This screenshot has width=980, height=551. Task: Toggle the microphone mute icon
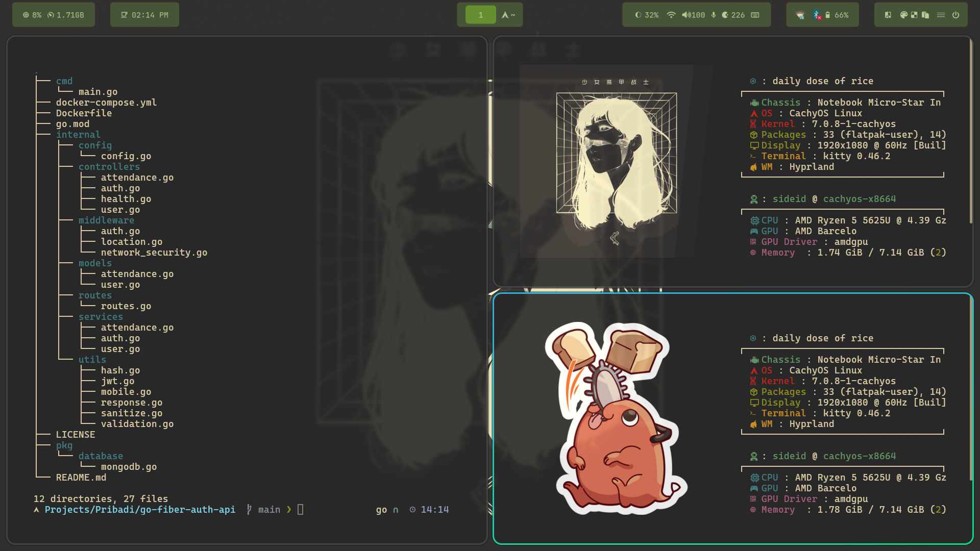tap(714, 15)
